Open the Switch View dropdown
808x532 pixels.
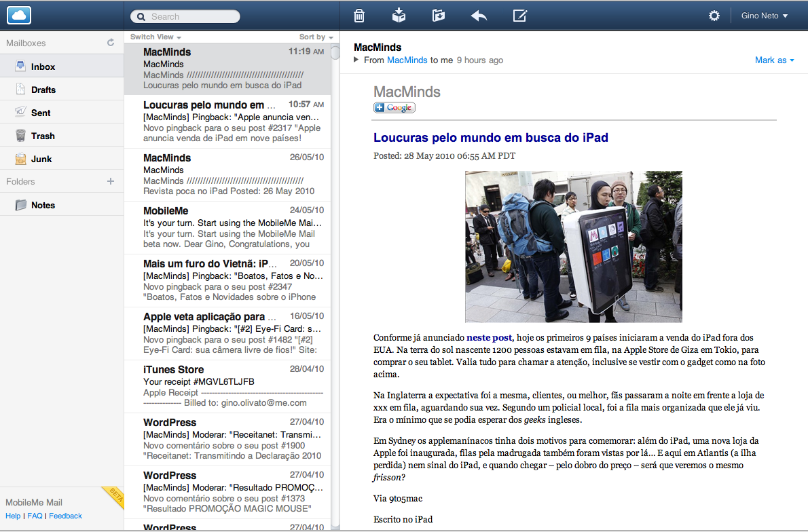155,37
